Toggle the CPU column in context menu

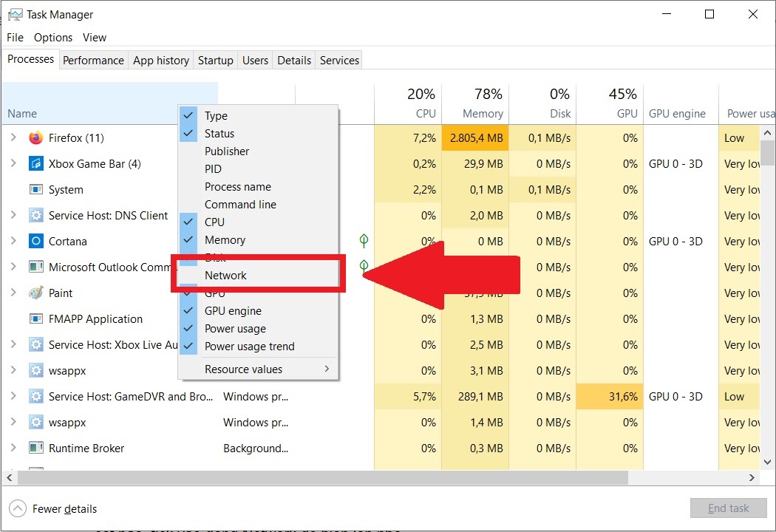tap(258, 222)
